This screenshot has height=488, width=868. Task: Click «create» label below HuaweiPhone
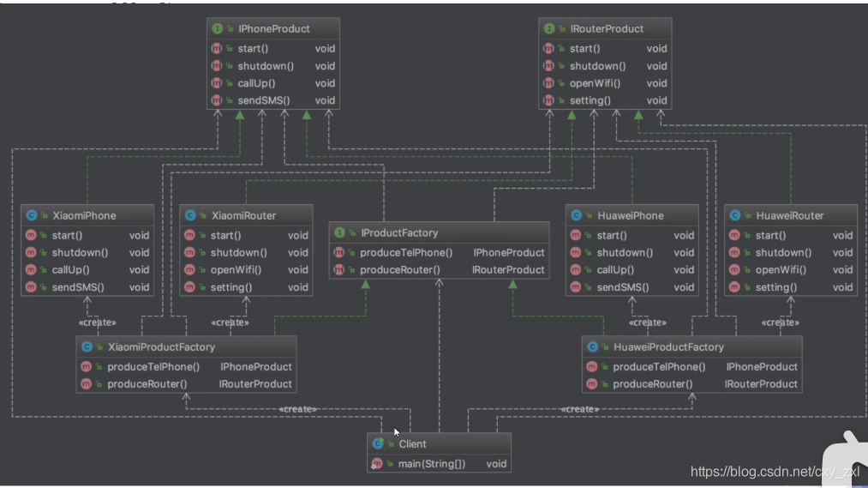(x=648, y=322)
